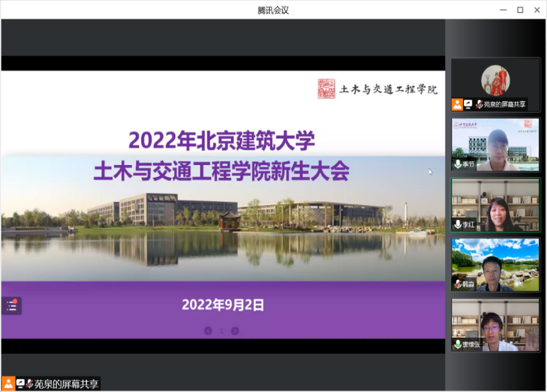Open the slide list menu icon
Image resolution: width=547 pixels, height=392 pixels.
click(x=11, y=305)
